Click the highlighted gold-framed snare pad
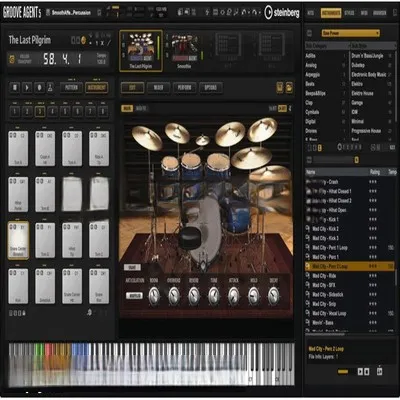Image resolution: width=400 pixels, height=400 pixels. point(18,240)
